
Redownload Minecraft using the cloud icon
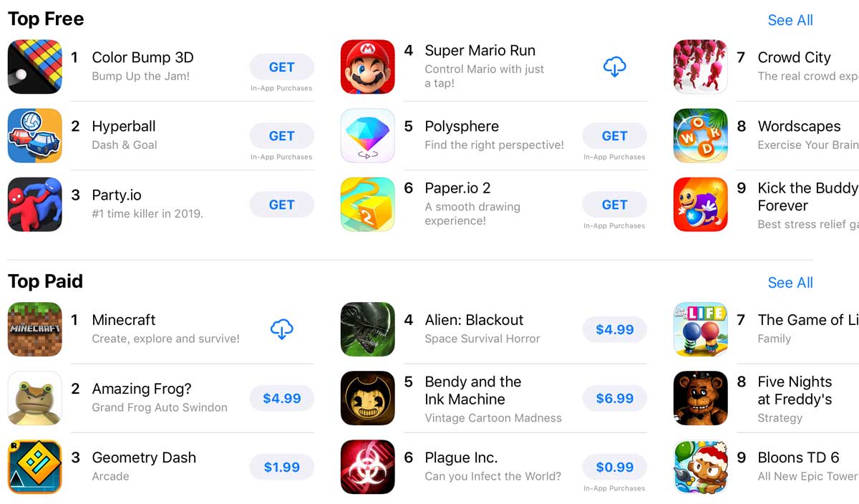(281, 330)
